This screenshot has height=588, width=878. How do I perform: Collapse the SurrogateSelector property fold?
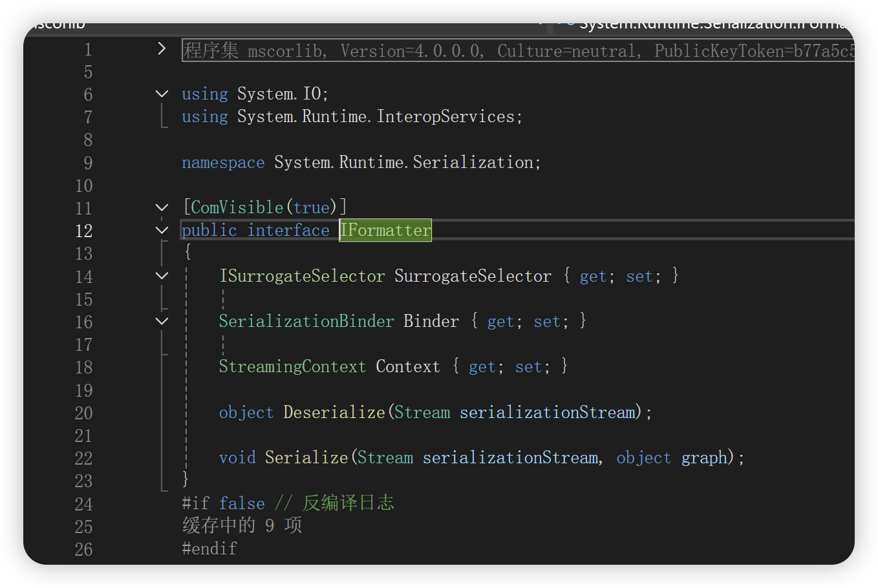pyautogui.click(x=162, y=276)
